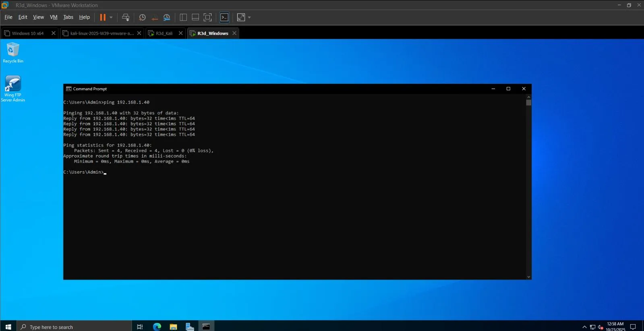Pause the virtual machine
This screenshot has width=644, height=331.
103,17
